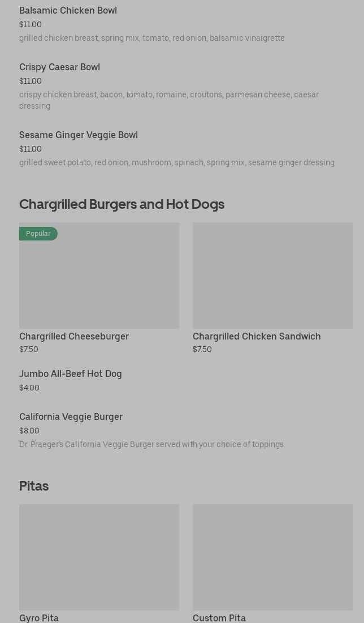Click the Crispy Caesar Bowl ingredients description
Screen dimensions: 364x623
coord(168,100)
